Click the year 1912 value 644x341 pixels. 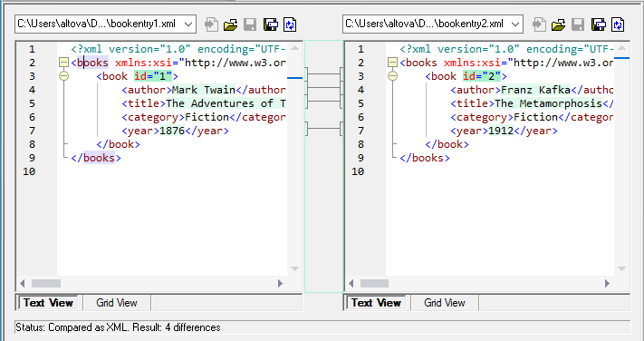(501, 131)
